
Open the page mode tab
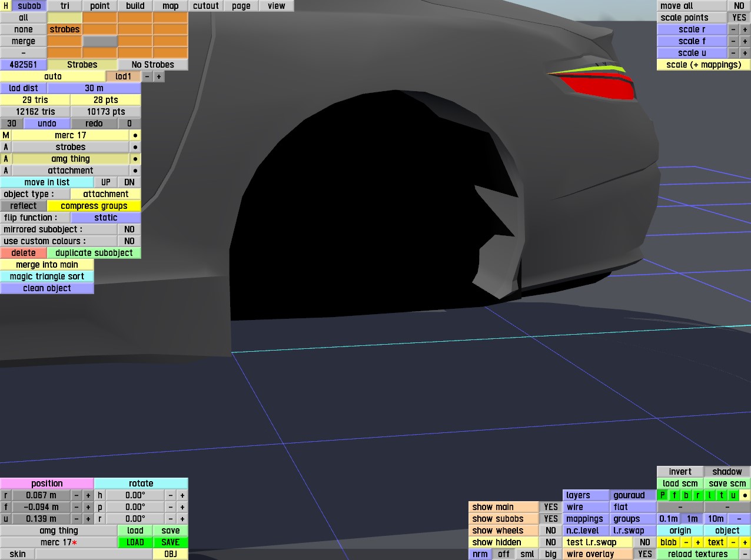(x=241, y=6)
